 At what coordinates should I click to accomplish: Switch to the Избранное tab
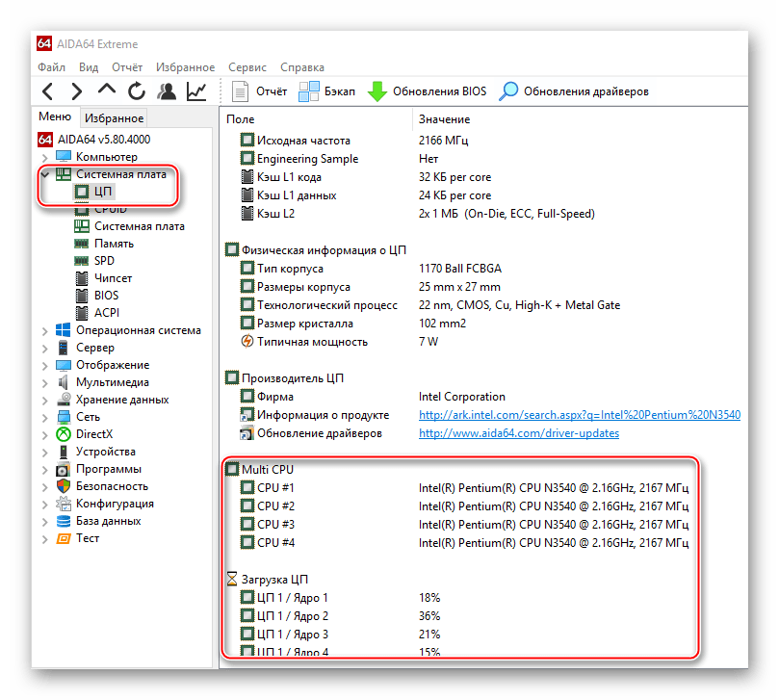[114, 118]
